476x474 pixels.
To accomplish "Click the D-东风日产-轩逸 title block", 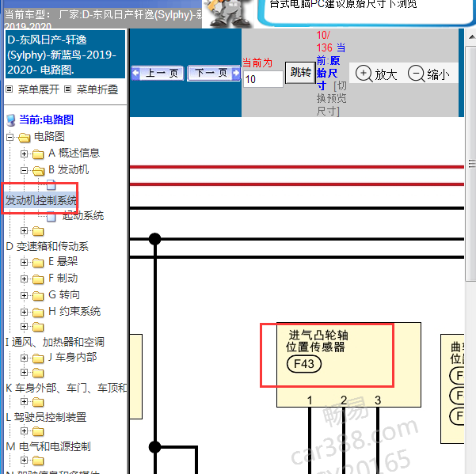I will click(65, 55).
